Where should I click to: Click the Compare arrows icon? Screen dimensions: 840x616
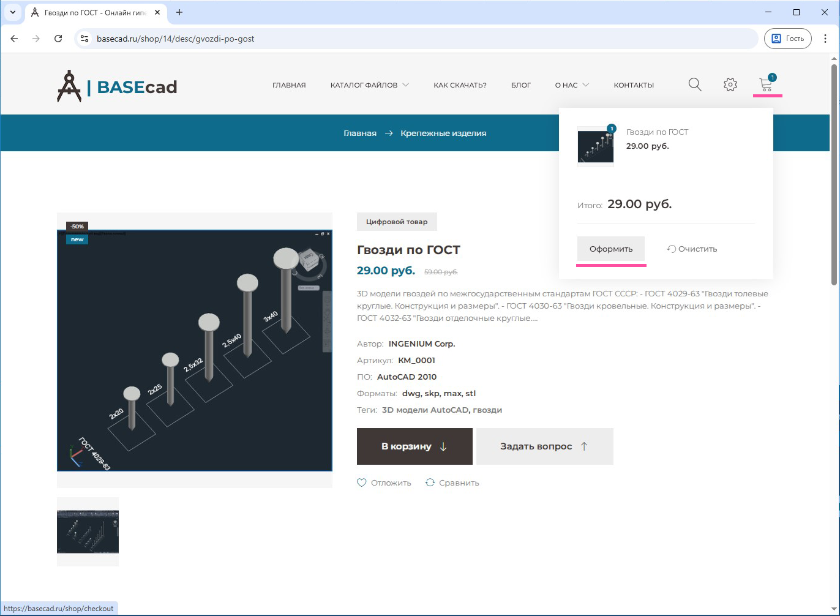tap(430, 483)
